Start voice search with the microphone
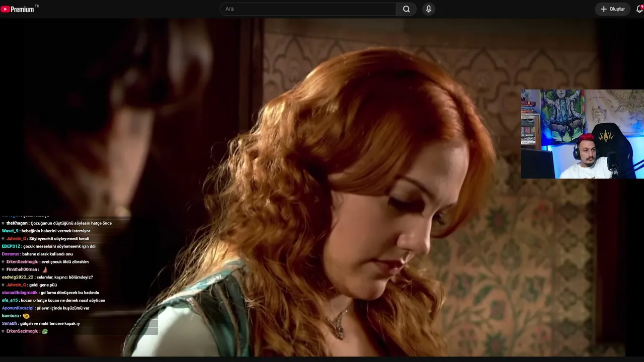Image resolution: width=644 pixels, height=362 pixels. (429, 9)
